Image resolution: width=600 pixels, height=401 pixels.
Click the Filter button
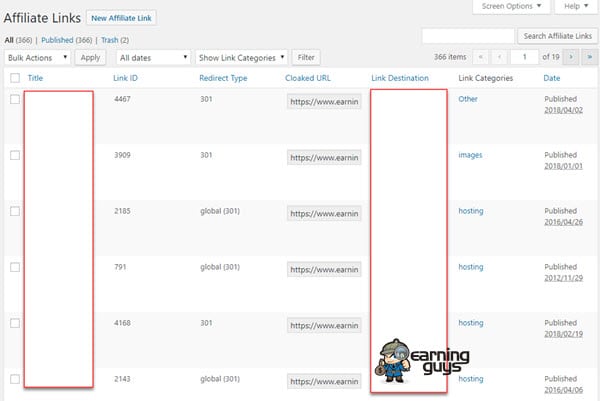tap(306, 57)
